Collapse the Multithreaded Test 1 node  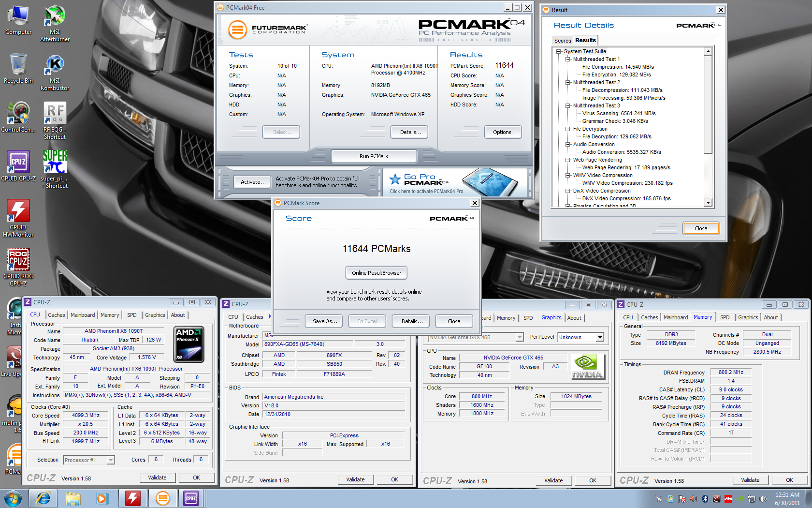(x=567, y=59)
